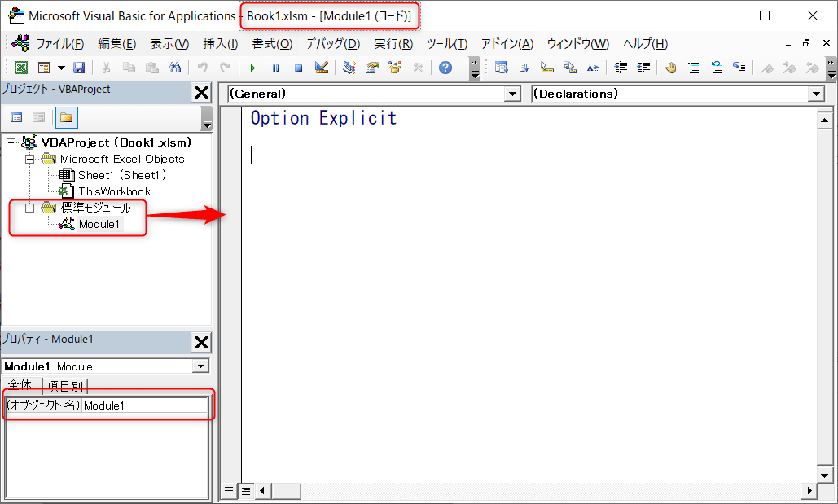Click the Copy icon in toolbar
This screenshot has width=838, height=504.
point(129,68)
